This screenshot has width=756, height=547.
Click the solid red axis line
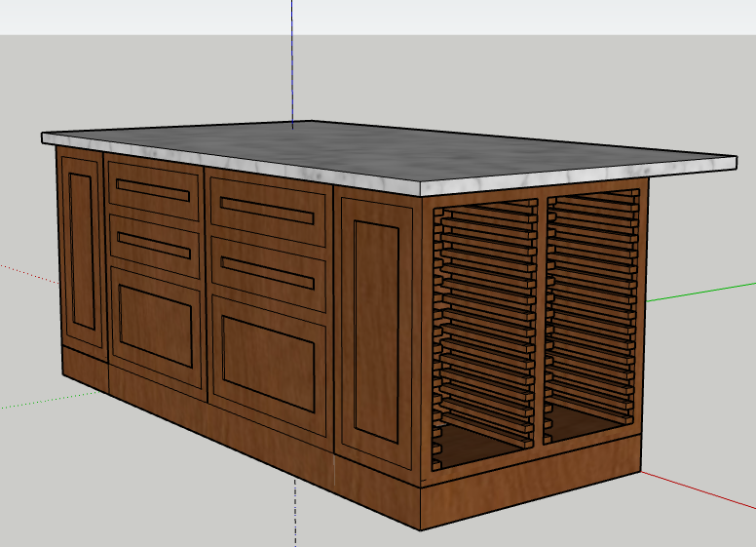701,492
